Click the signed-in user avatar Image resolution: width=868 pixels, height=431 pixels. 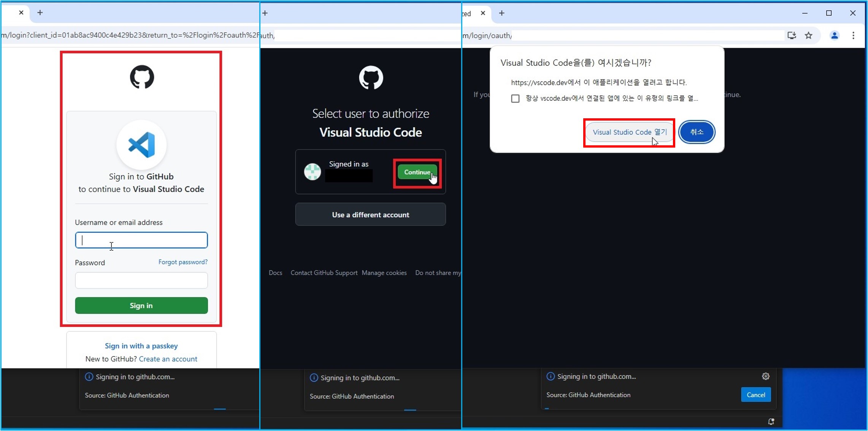pos(313,172)
